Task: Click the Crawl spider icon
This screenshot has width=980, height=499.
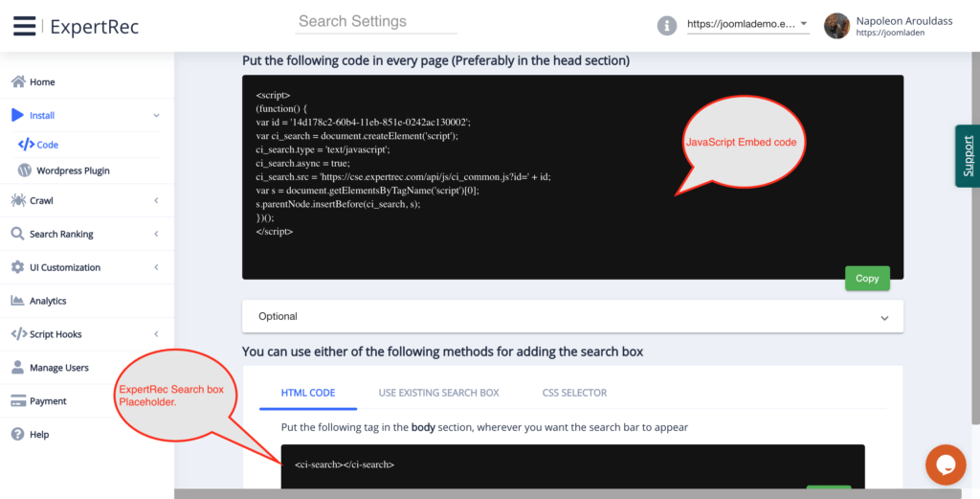Action: pos(18,200)
